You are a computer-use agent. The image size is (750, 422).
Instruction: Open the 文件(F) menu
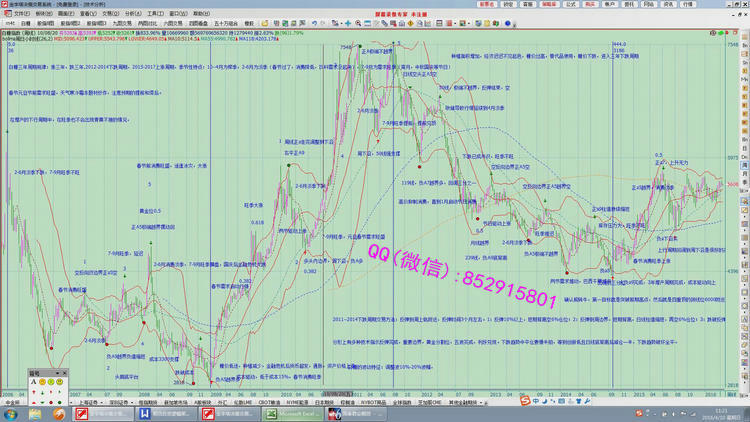[22, 13]
